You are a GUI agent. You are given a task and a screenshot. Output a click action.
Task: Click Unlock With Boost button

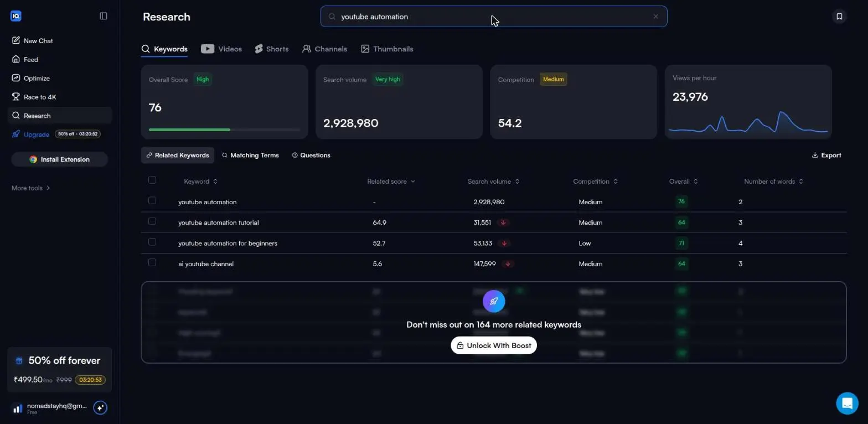coord(494,345)
